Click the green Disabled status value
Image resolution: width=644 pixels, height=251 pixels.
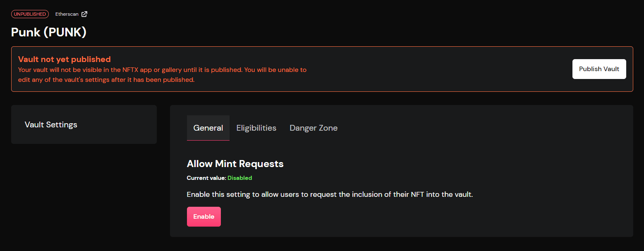[240, 178]
